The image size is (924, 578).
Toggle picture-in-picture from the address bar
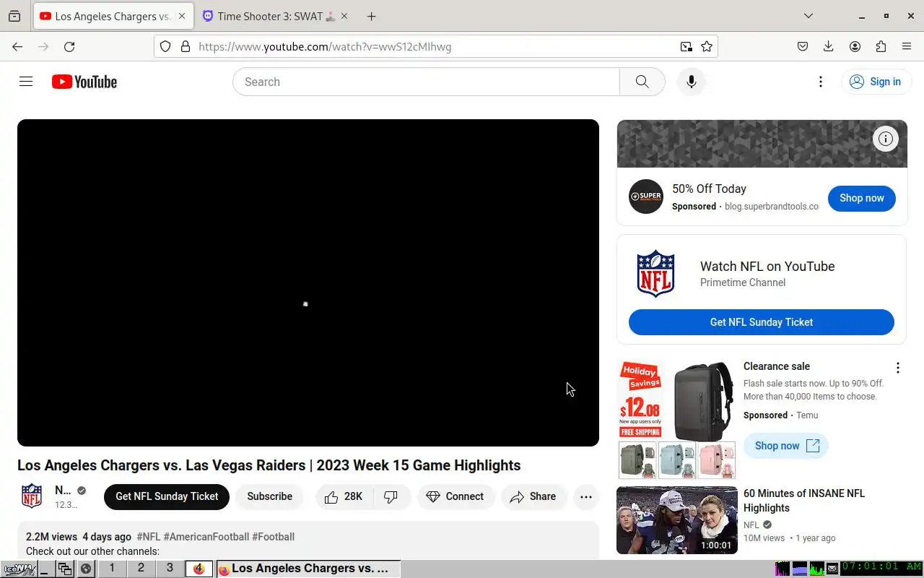[x=686, y=46]
